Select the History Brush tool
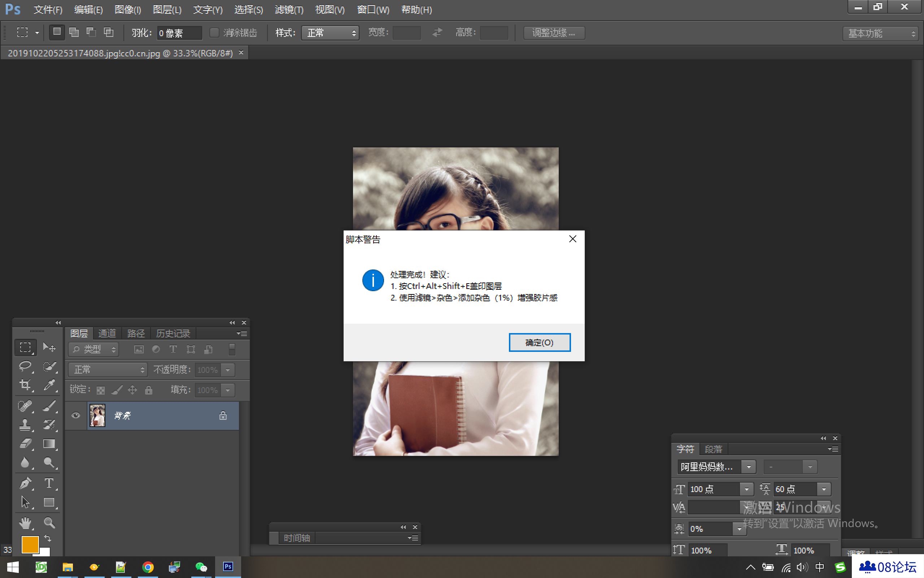This screenshot has width=924, height=578. tap(49, 425)
